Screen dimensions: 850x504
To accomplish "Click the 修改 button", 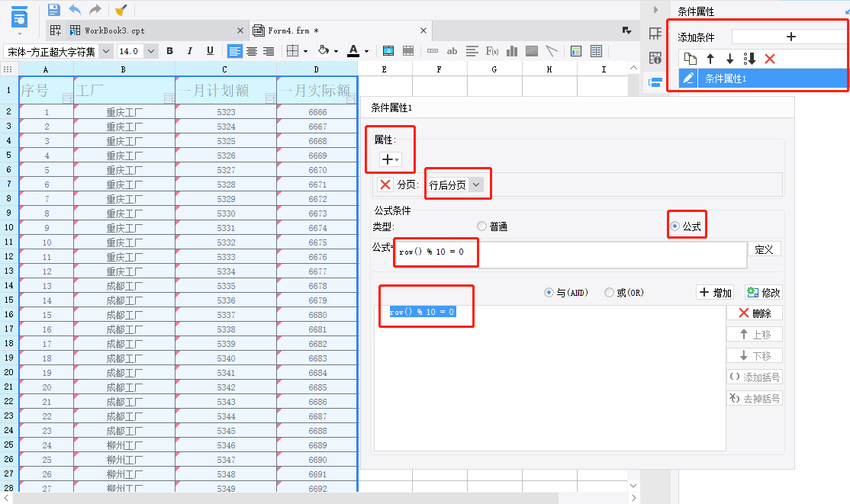I will point(764,293).
